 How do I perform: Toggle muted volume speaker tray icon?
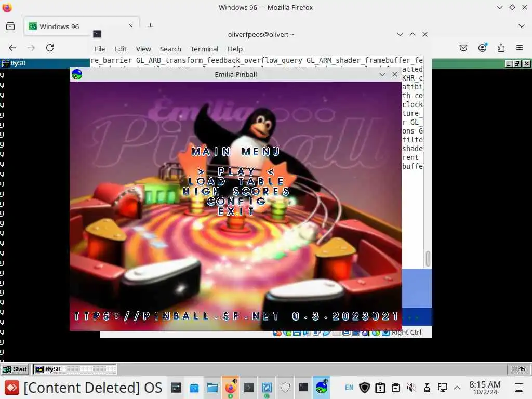coord(411,388)
